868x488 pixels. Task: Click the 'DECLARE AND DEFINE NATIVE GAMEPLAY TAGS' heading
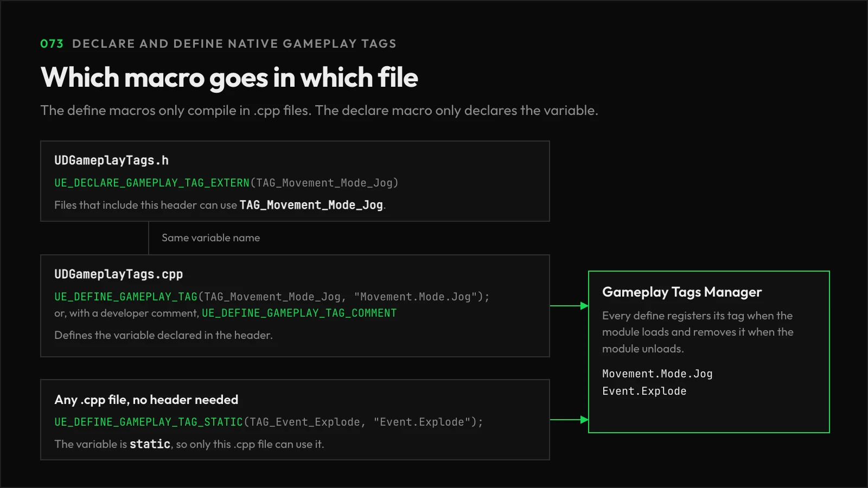pyautogui.click(x=234, y=44)
